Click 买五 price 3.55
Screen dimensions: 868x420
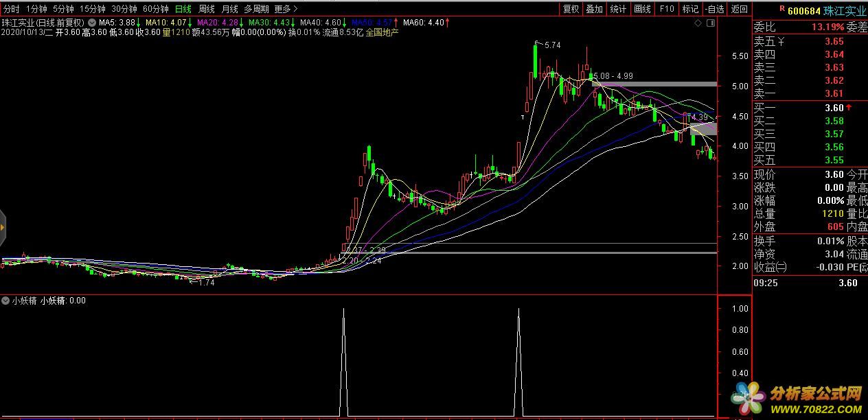(834, 160)
